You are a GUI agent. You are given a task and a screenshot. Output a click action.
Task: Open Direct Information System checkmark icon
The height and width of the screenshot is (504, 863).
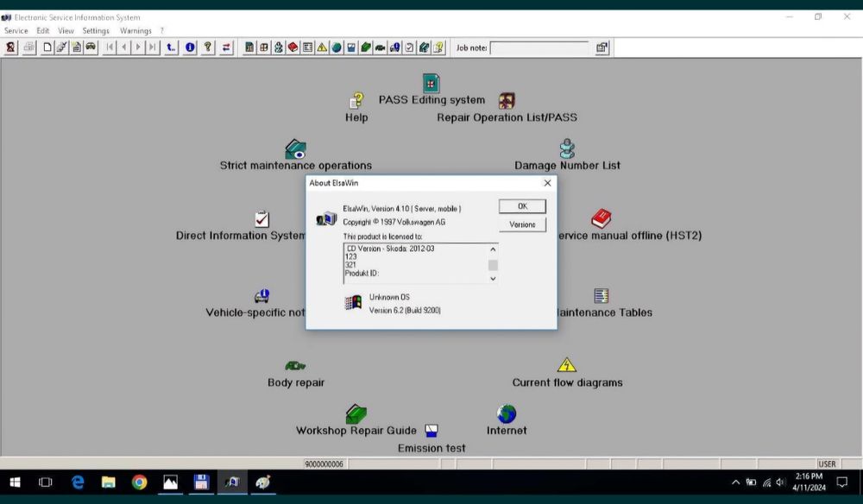[x=262, y=219]
